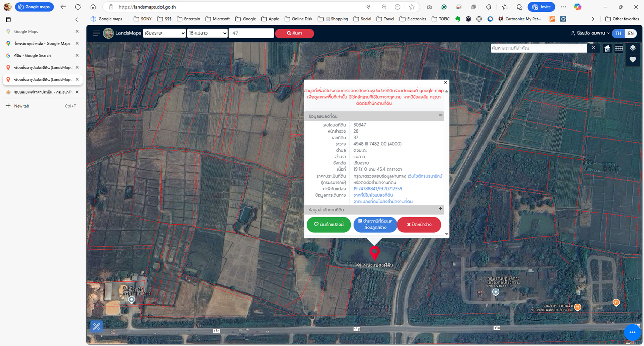
Task: Expand the ข้อมูลสำนักงานที่ดิน section
Action: coord(440,209)
